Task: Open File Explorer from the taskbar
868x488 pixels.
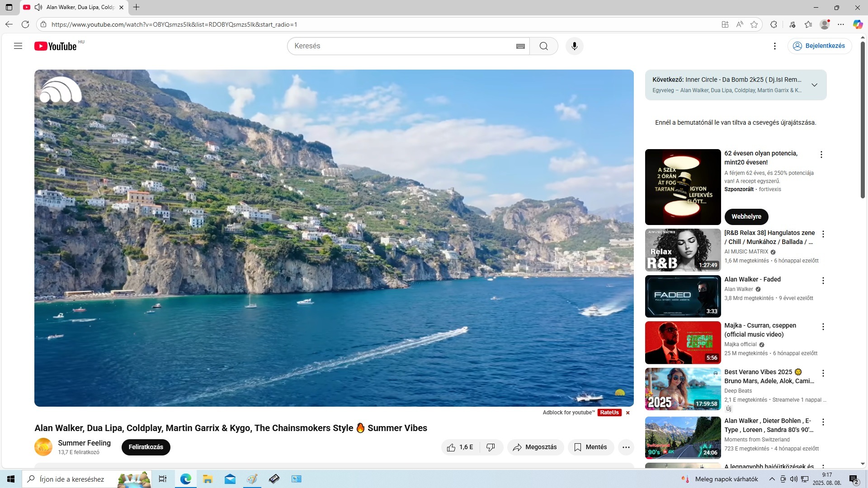Action: coord(208,479)
